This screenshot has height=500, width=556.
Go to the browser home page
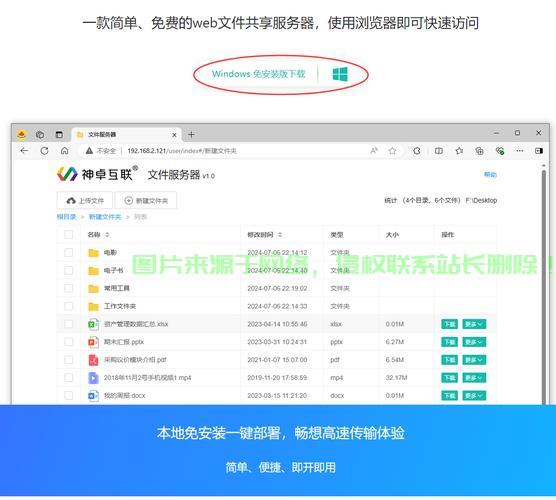pos(65,151)
